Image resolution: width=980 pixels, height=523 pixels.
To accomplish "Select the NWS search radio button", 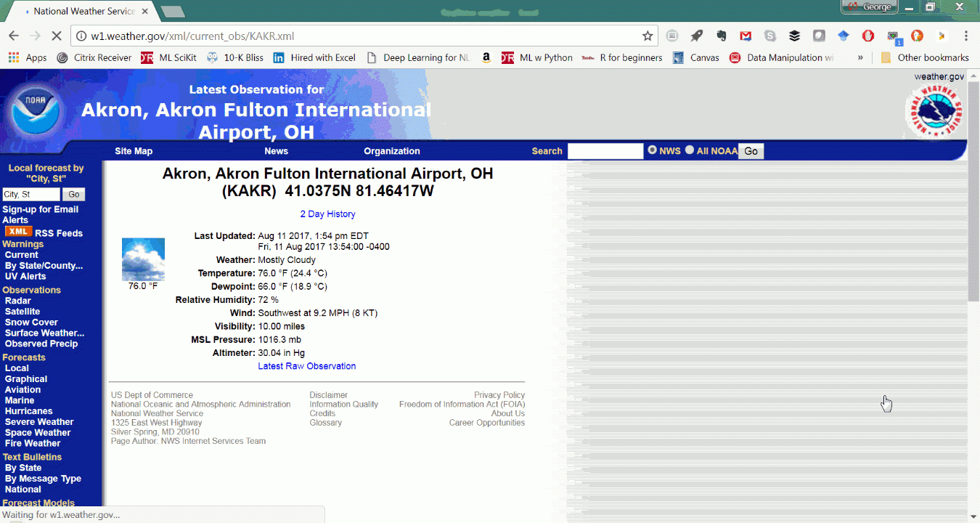I will [652, 150].
